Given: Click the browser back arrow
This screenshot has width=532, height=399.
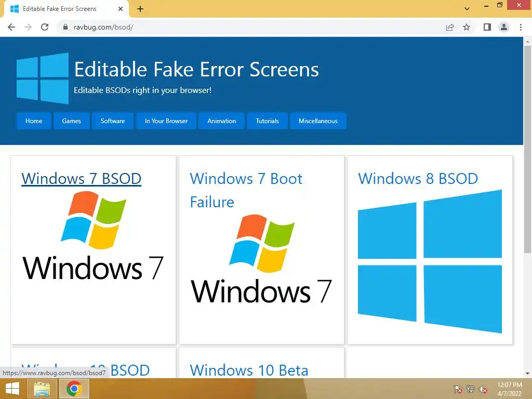Looking at the screenshot, I should (11, 27).
